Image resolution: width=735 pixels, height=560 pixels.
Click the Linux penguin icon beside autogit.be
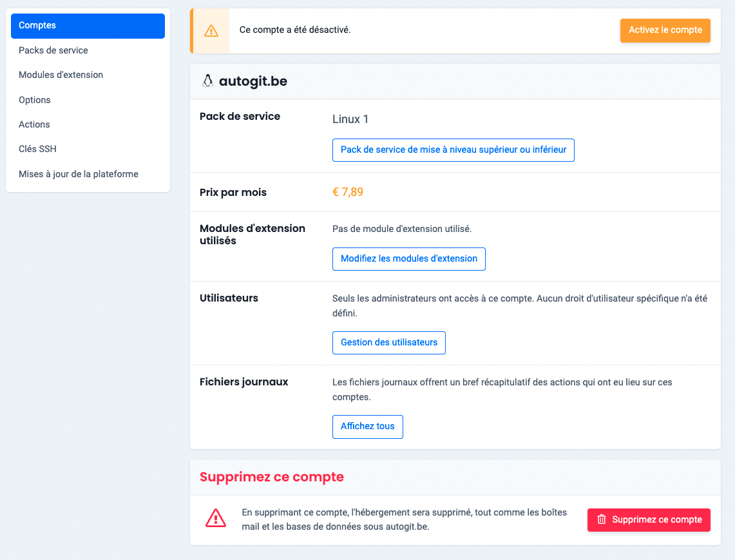(207, 81)
